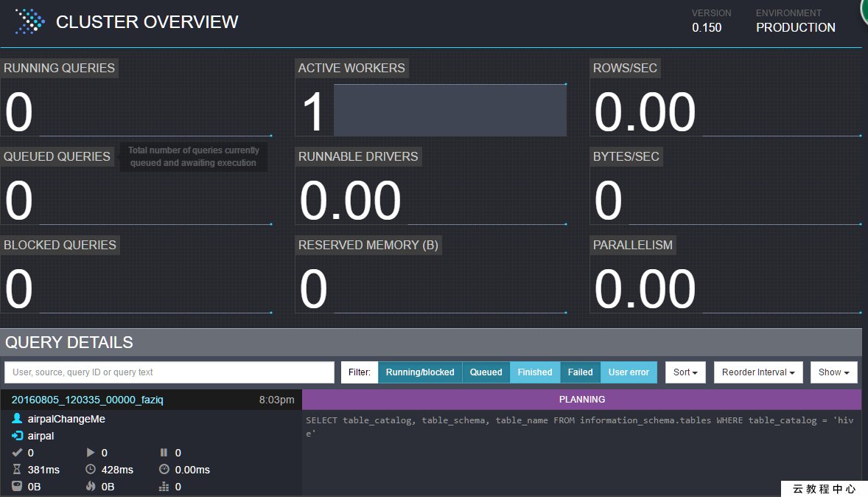Click the BLOCKED QUERIES label
The height and width of the screenshot is (497, 868).
(60, 245)
